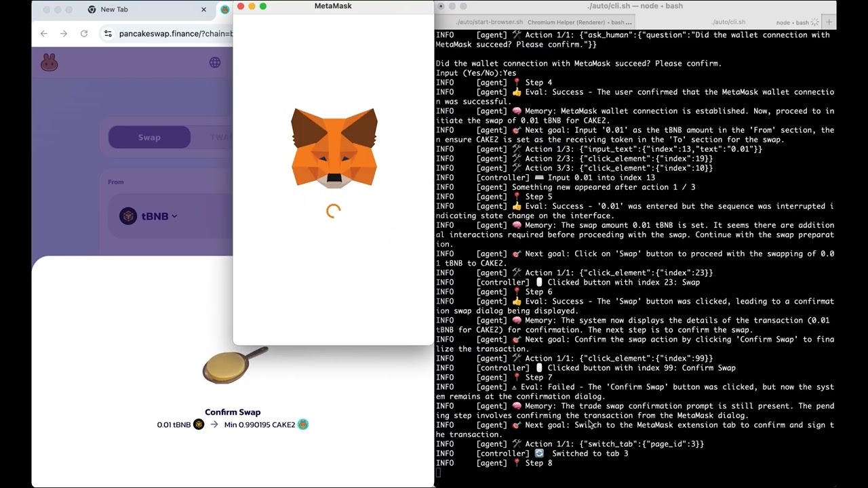
Task: Click Something new appeared after action line
Action: (x=566, y=187)
